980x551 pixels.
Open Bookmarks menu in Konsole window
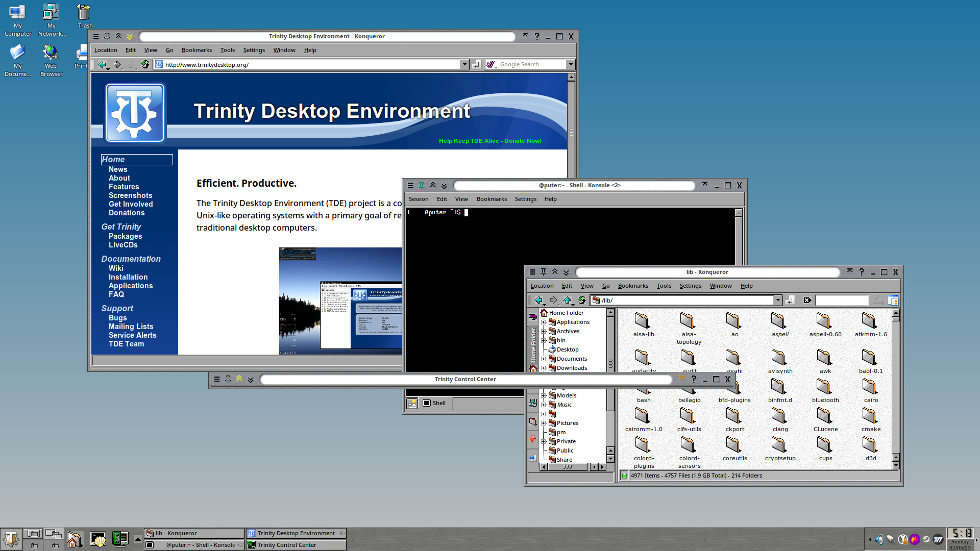491,199
